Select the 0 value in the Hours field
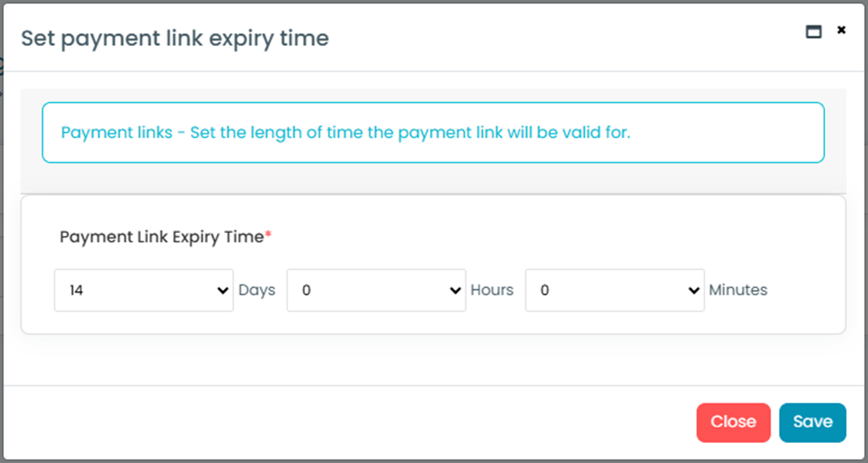 (307, 291)
